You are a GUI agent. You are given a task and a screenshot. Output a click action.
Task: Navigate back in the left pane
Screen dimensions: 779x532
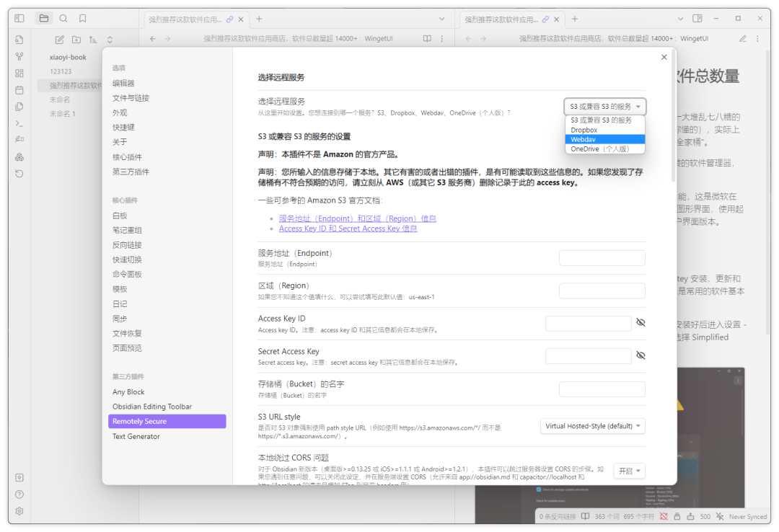click(152, 38)
